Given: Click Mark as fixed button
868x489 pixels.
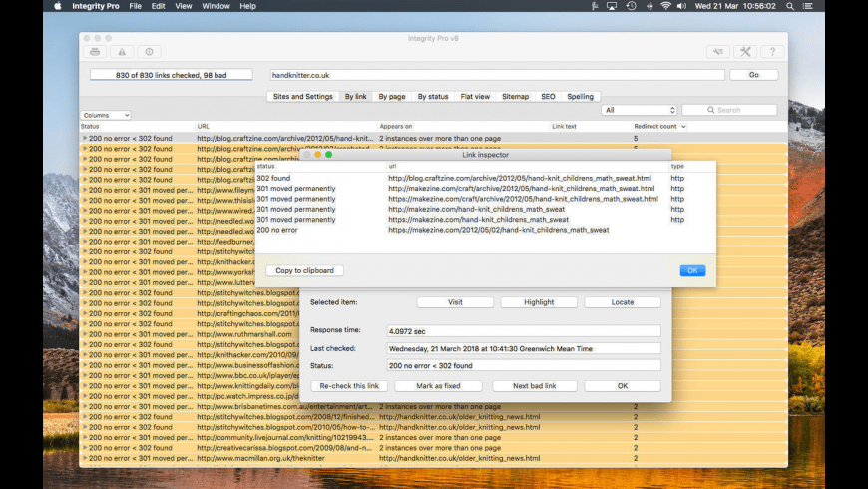Looking at the screenshot, I should coord(438,386).
